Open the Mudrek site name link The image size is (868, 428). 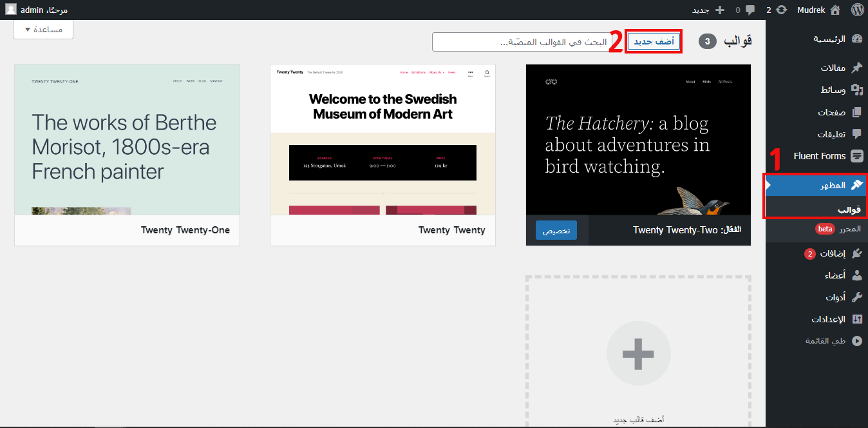811,10
